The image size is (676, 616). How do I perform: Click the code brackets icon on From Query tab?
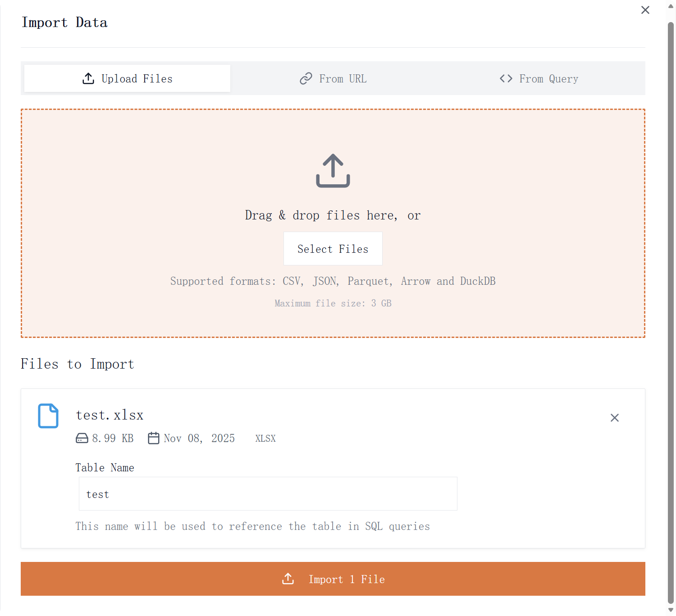tap(506, 78)
